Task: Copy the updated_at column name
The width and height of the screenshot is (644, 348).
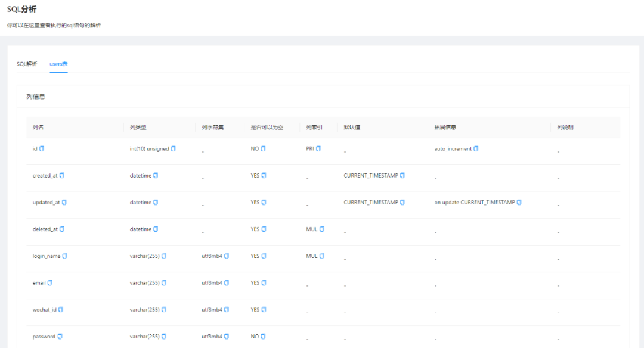Action: pyautogui.click(x=64, y=203)
